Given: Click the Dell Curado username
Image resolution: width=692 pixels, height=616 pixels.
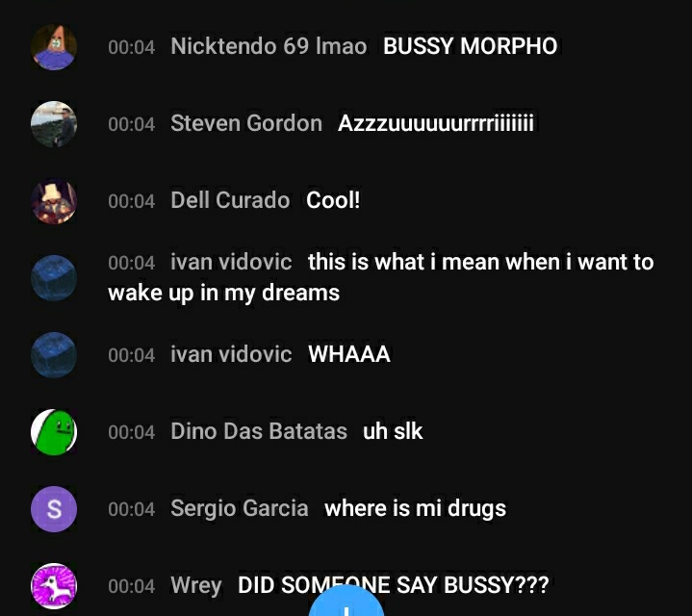Looking at the screenshot, I should [x=230, y=200].
